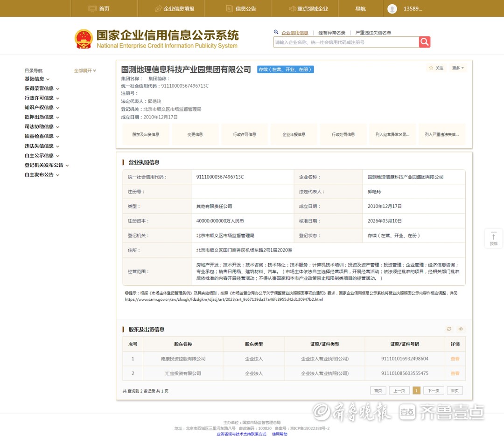Expand 知识产权信息 in sidebar

[x=42, y=108]
